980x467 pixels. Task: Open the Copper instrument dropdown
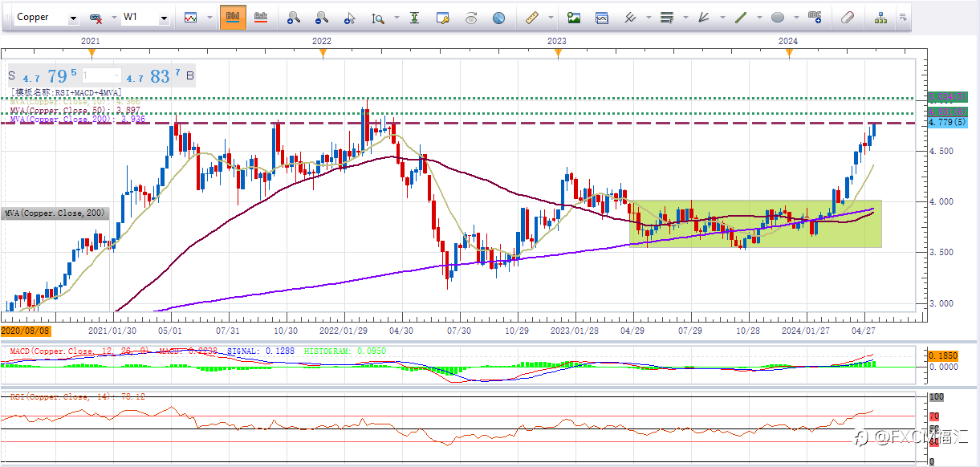pyautogui.click(x=74, y=18)
